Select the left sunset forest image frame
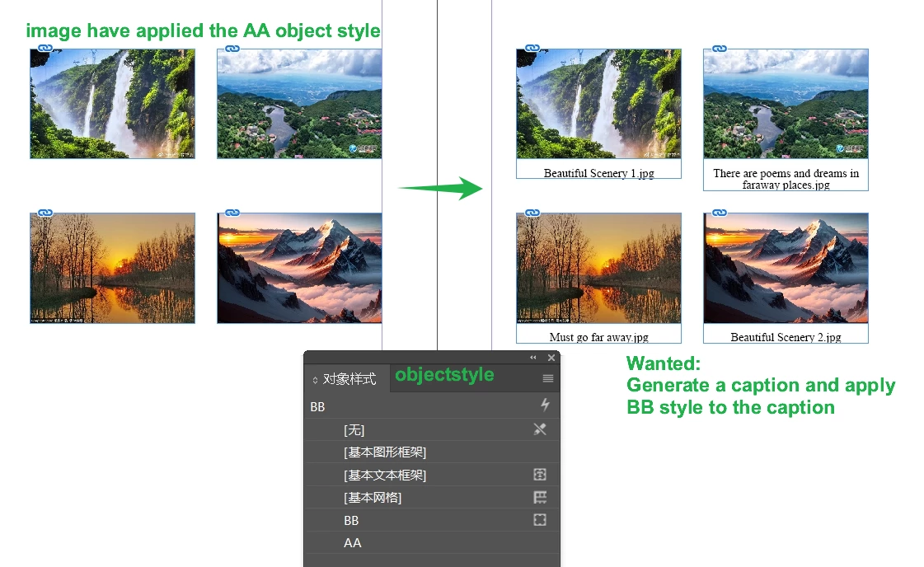Viewport: 924px width, 567px height. point(113,268)
